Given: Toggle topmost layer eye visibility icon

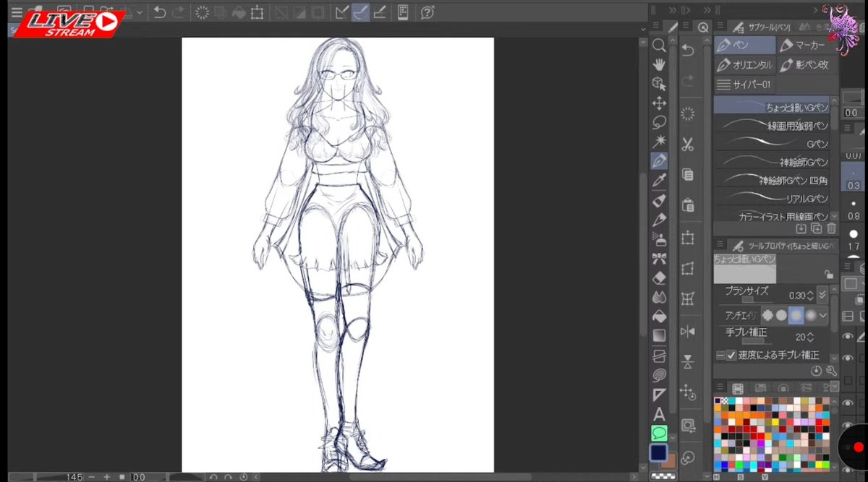Looking at the screenshot, I should point(847,336).
